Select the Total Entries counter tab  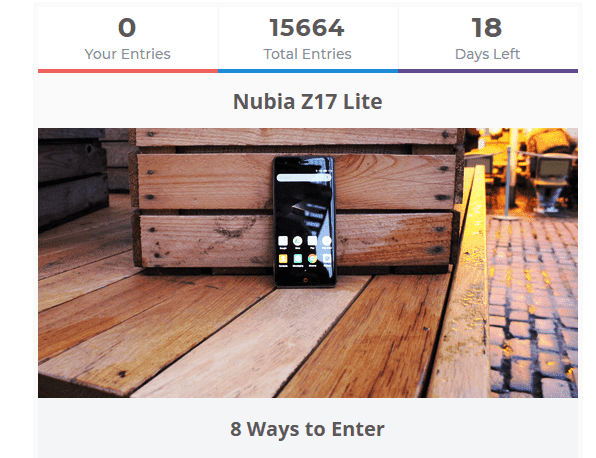pos(308,39)
